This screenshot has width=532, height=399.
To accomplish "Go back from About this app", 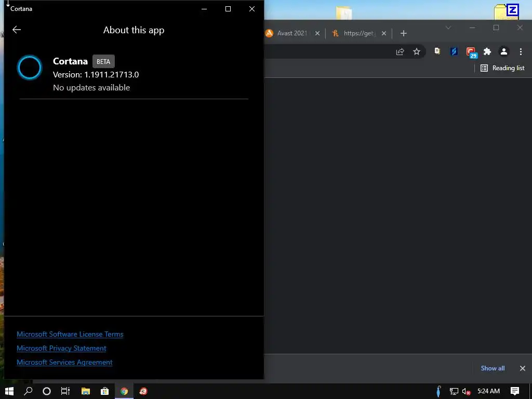I will (x=17, y=30).
